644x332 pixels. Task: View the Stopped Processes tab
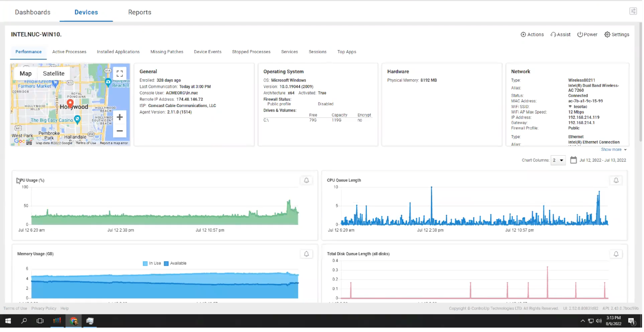tap(251, 52)
